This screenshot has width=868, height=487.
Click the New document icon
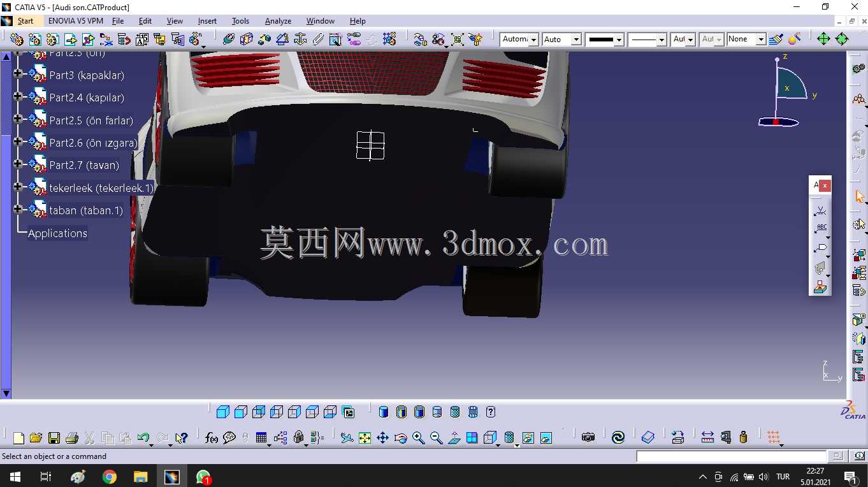pos(18,438)
